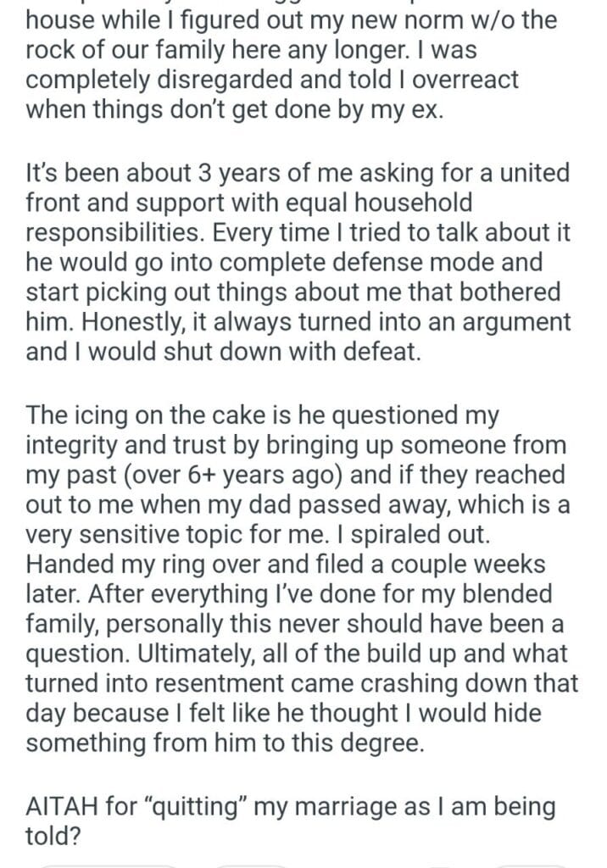Click the text "front and support with equal household"
The image size is (607, 868).
(249, 202)
